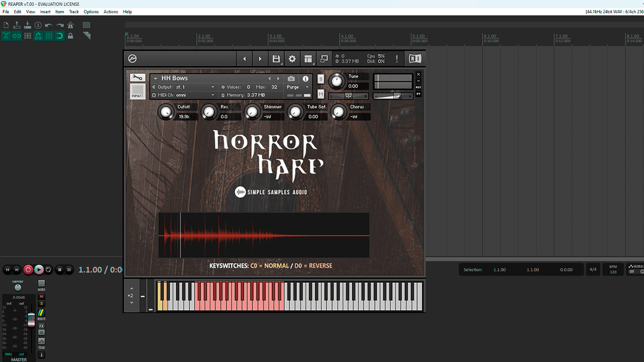644x362 pixels.
Task: Toggle ripple editing grid icon
Action: click(x=27, y=36)
